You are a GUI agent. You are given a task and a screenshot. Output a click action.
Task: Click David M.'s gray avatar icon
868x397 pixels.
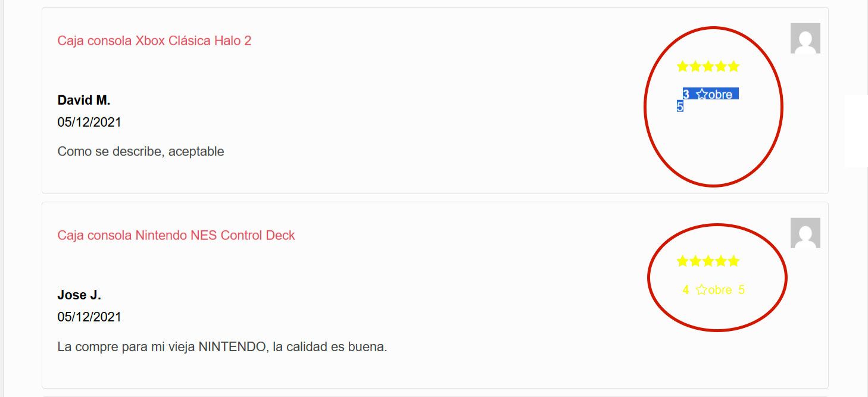click(805, 38)
